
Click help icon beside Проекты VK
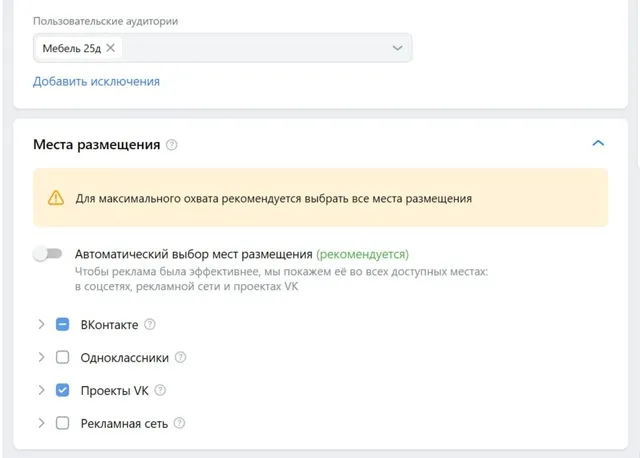click(x=160, y=390)
